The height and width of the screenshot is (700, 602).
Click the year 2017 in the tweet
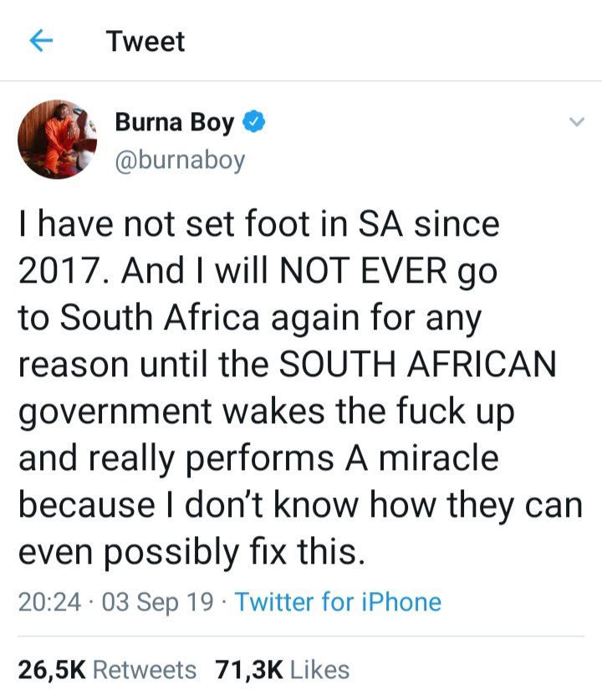tap(65, 272)
